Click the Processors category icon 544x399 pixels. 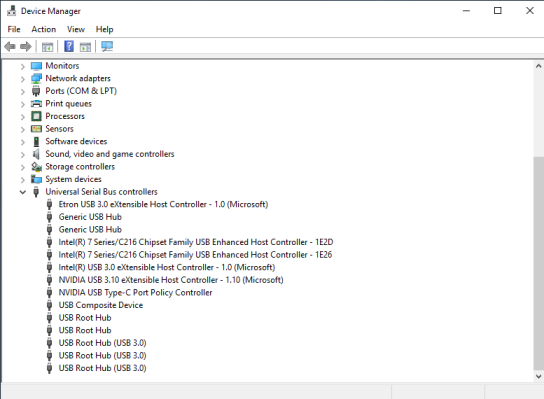(x=36, y=116)
